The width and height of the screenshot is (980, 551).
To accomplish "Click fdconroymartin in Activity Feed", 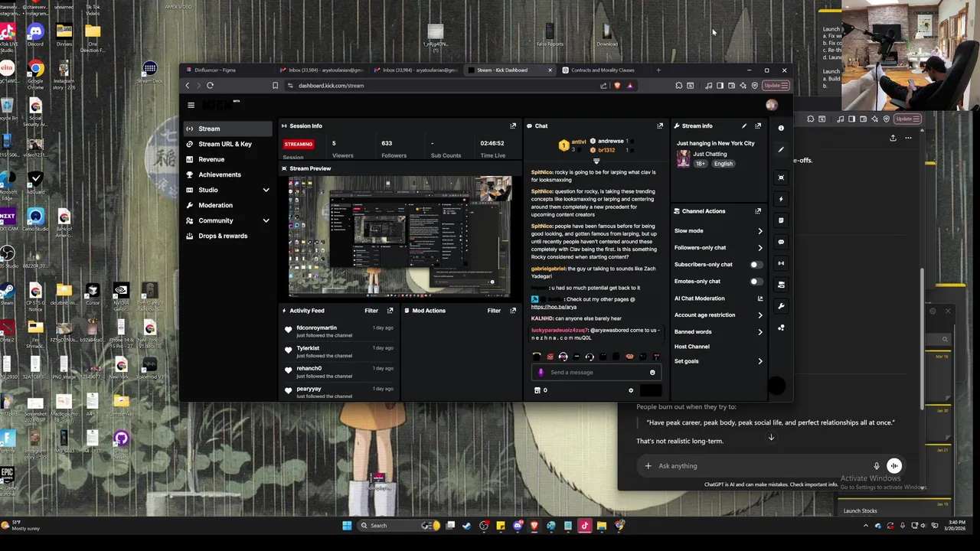I will pos(317,328).
